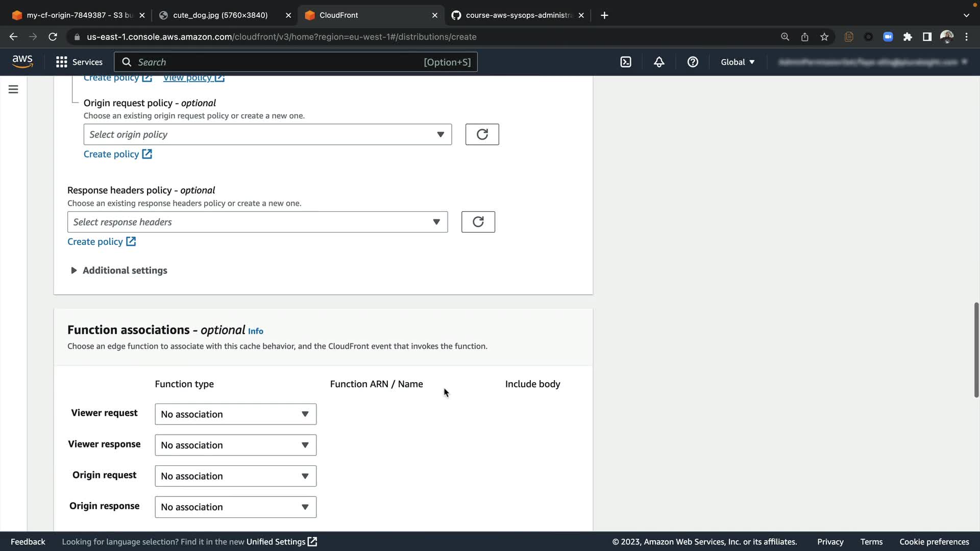Open the Services grid menu
The width and height of the screenshot is (980, 551).
pyautogui.click(x=79, y=62)
